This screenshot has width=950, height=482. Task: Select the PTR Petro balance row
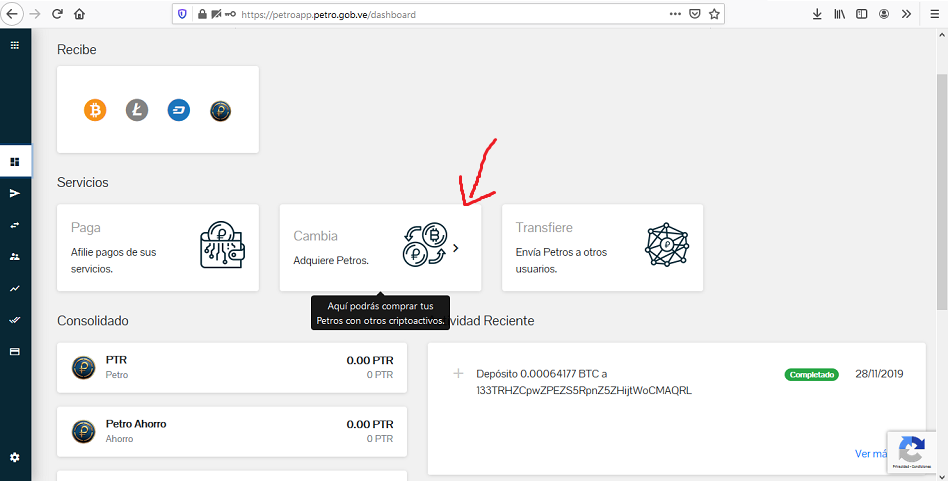[x=232, y=368]
